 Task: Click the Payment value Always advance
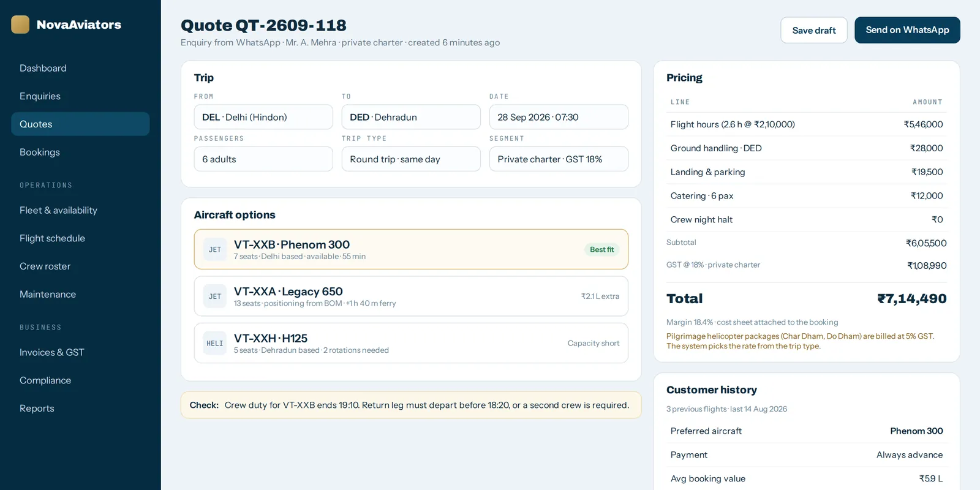(x=910, y=455)
